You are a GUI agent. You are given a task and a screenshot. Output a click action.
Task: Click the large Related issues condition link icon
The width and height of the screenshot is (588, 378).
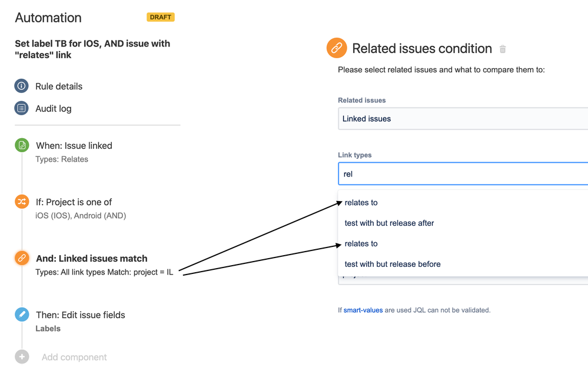336,48
